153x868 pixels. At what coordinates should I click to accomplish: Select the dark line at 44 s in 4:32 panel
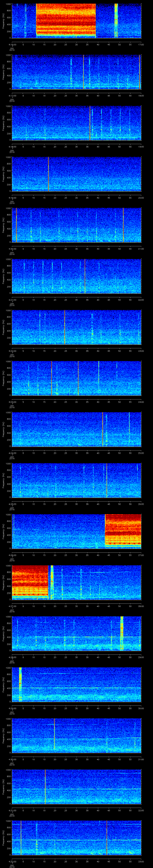click(x=107, y=838)
